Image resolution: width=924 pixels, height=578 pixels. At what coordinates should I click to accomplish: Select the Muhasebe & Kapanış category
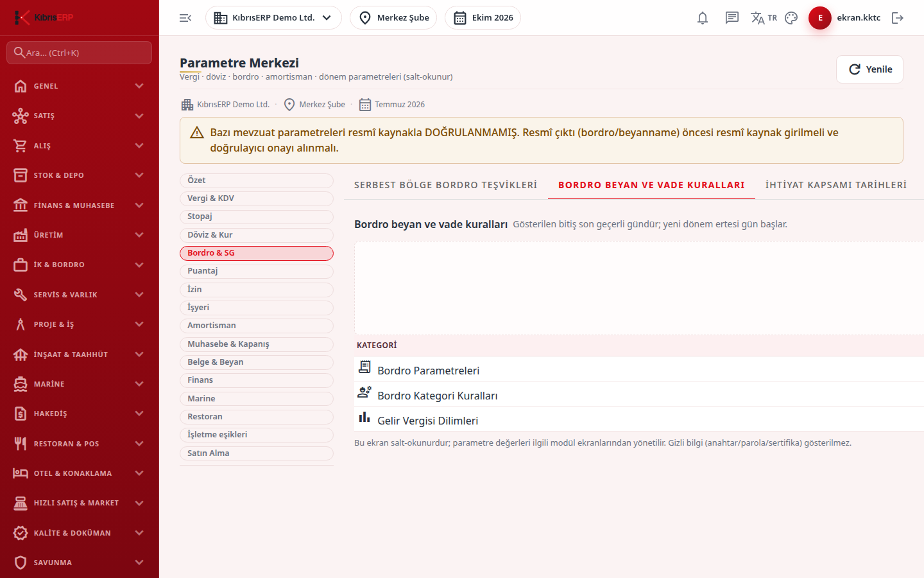coord(257,344)
